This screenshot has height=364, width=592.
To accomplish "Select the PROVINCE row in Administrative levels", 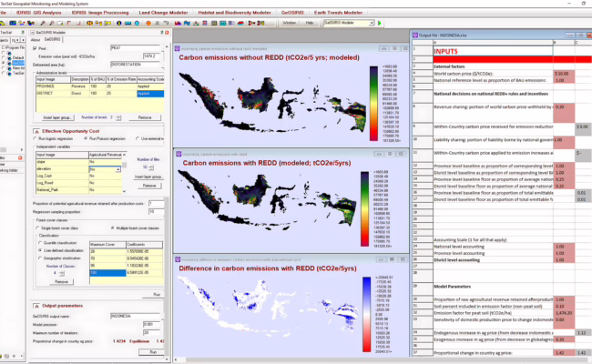I will [100, 86].
